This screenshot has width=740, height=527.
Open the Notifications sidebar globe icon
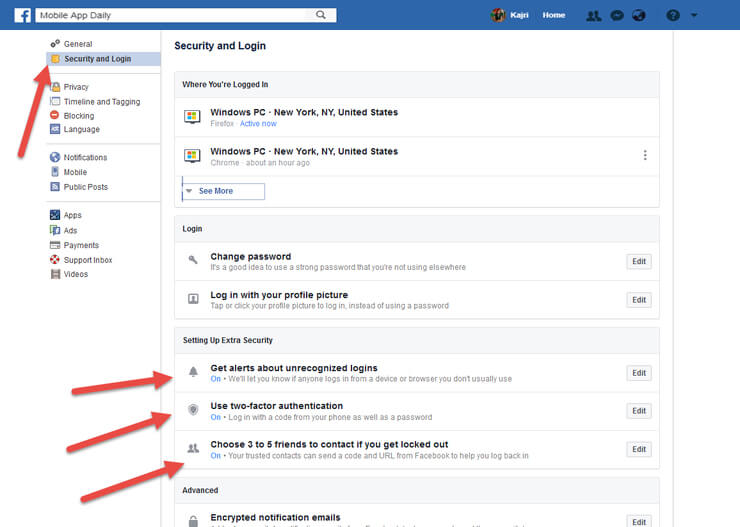coord(55,157)
